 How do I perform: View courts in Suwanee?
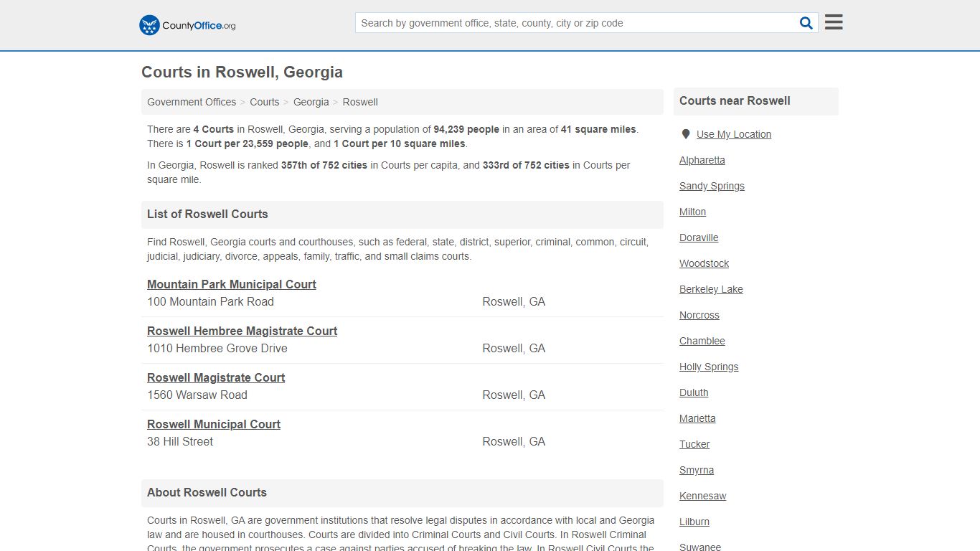pos(700,547)
